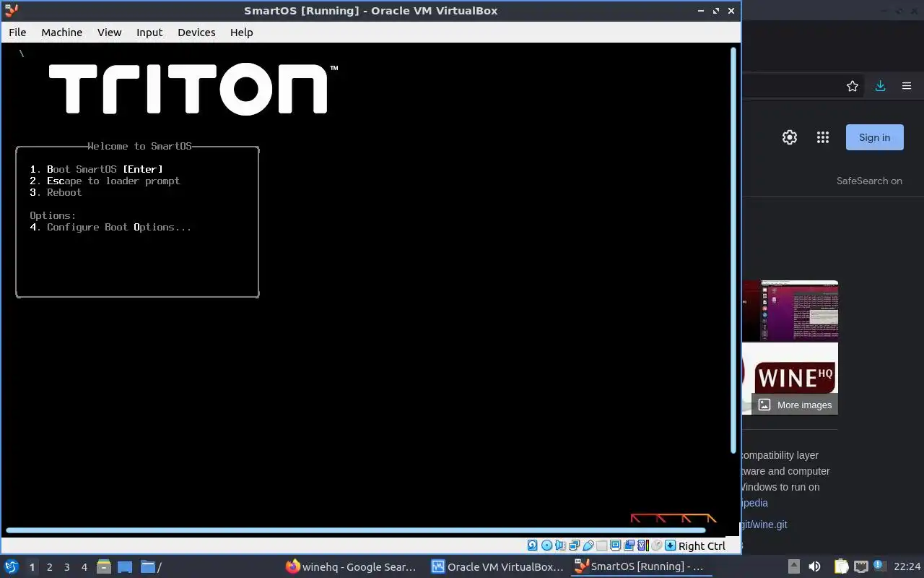
Task: Switch to workspace 4
Action: tap(84, 567)
